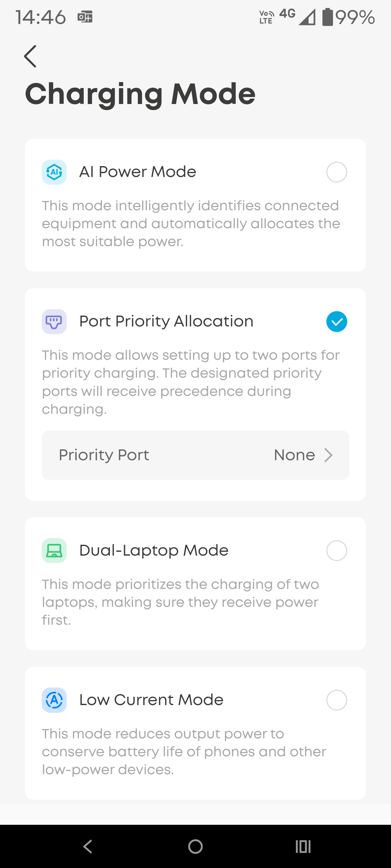Tap the Low Current Mode icon
Viewport: 391px width, 868px height.
coord(54,700)
